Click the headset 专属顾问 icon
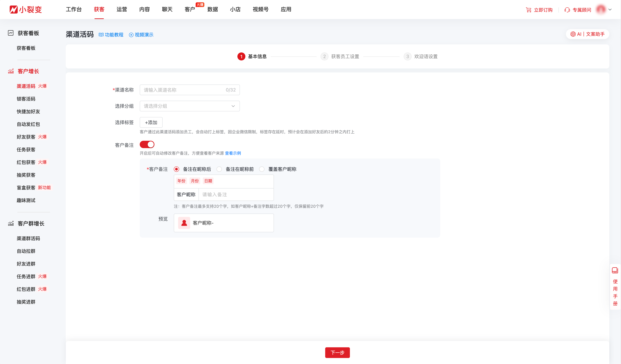Image resolution: width=621 pixels, height=364 pixels. [x=567, y=10]
